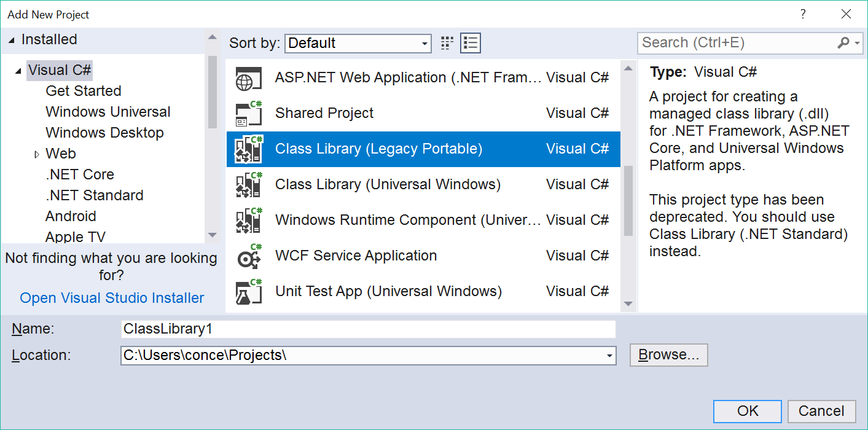
Task: Open Visual Studio Installer link
Action: tap(112, 298)
